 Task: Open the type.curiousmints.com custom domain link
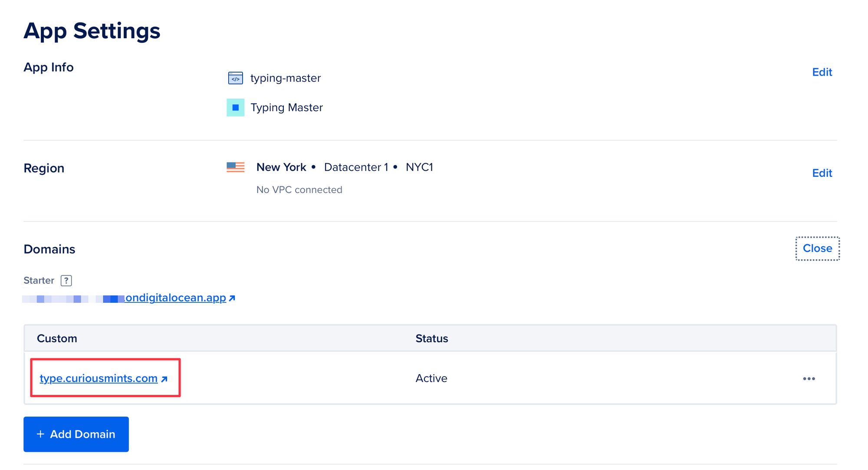[x=99, y=378]
